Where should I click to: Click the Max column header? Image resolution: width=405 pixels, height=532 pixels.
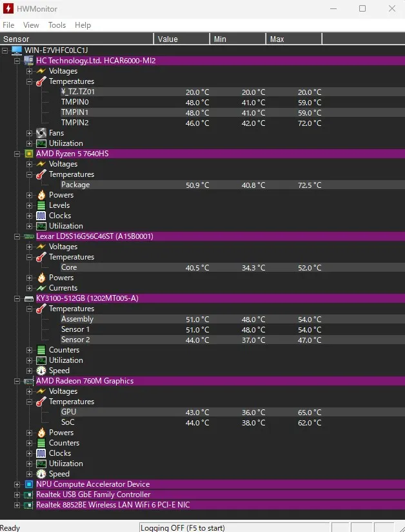coord(294,39)
